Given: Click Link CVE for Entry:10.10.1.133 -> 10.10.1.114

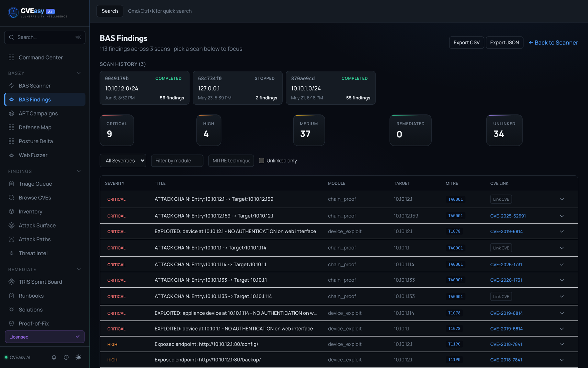Looking at the screenshot, I should pos(501,296).
